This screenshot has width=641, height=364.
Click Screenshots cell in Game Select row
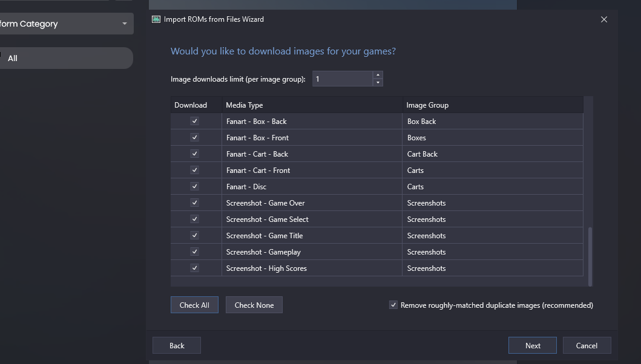coord(493,219)
